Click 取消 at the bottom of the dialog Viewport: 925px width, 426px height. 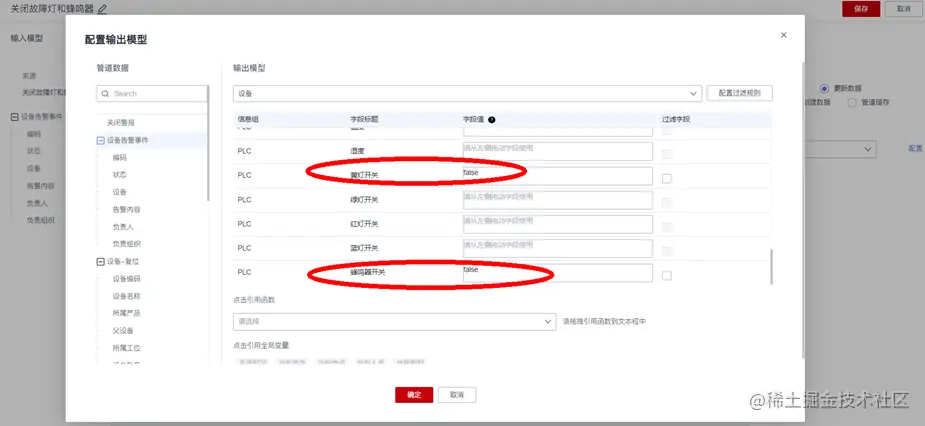point(457,395)
